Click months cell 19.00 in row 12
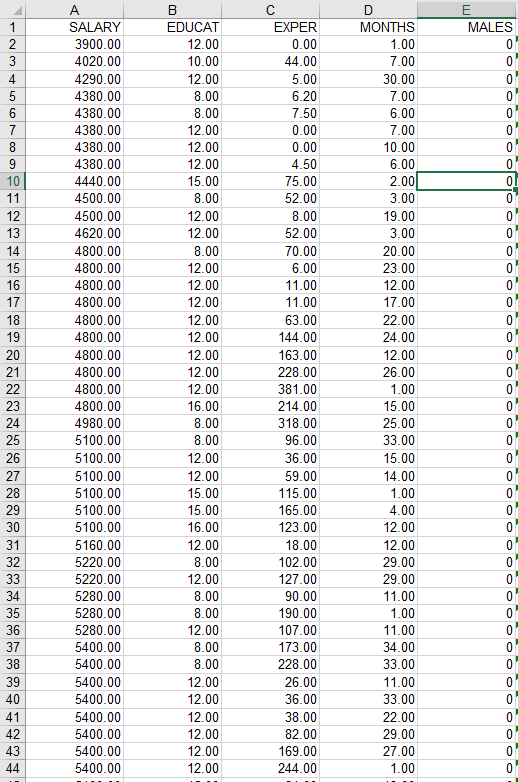518x782 pixels. tap(368, 216)
